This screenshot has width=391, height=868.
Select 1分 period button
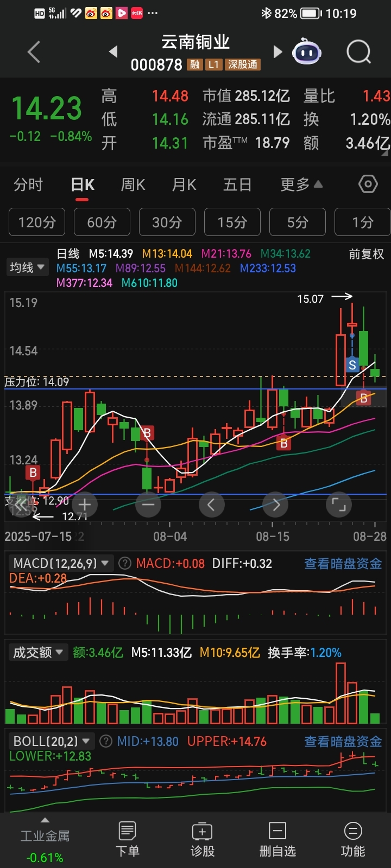point(363,222)
